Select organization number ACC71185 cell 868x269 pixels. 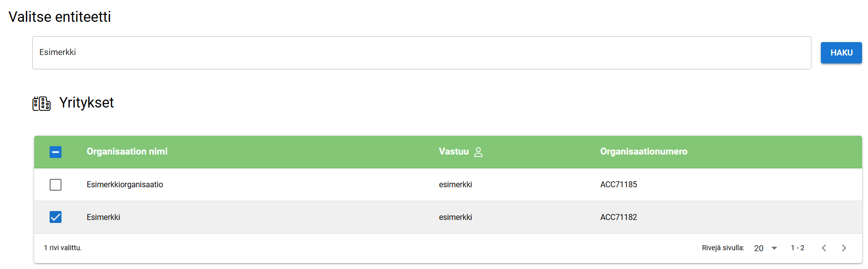point(619,185)
